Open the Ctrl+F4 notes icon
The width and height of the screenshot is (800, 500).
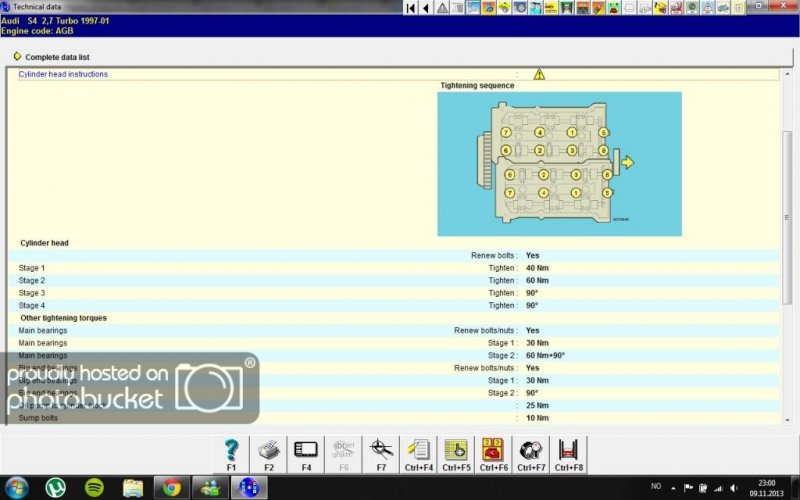(419, 454)
